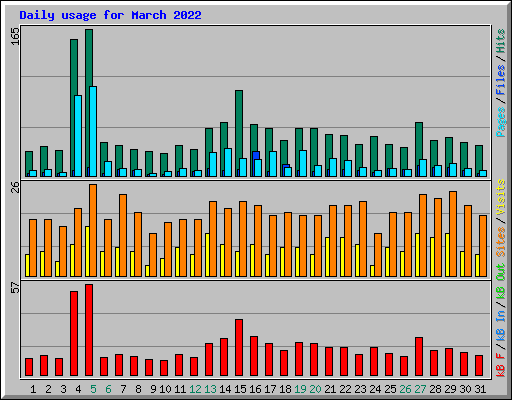Click the orange Visits bar for day 24
Image resolution: width=512 pixels, height=400 pixels.
tap(378, 255)
